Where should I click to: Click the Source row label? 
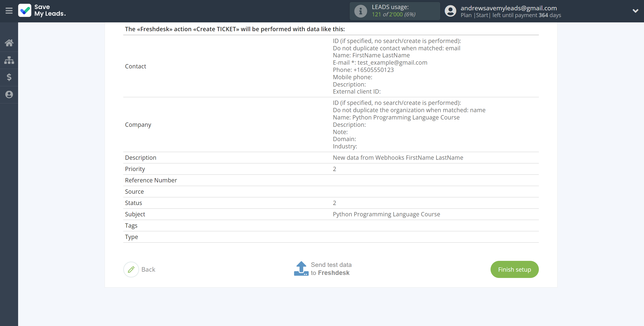point(134,192)
